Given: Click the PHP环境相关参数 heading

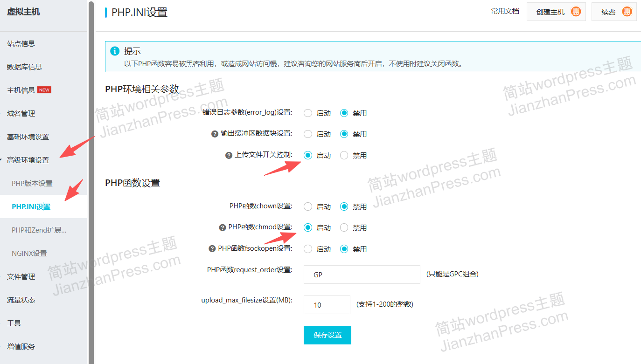Looking at the screenshot, I should coord(142,89).
